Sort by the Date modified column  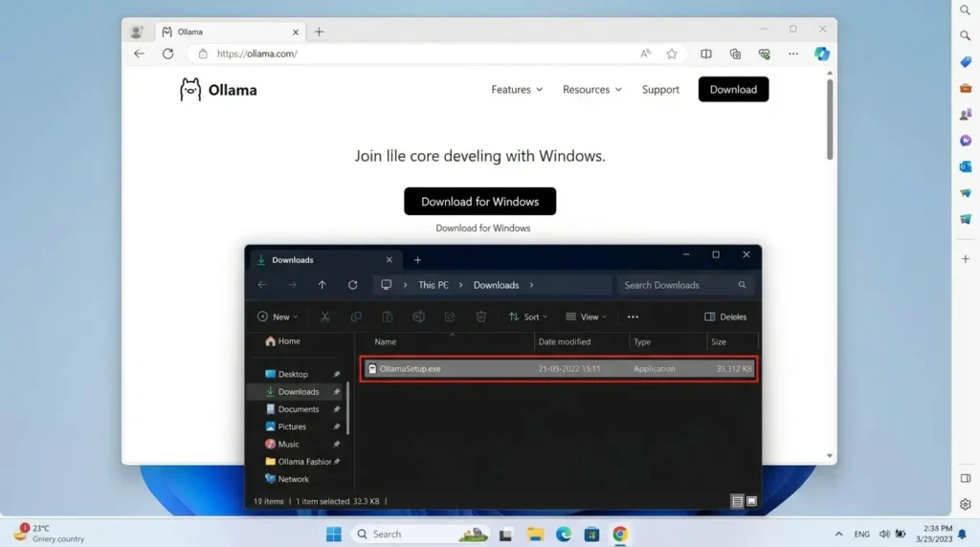(565, 341)
